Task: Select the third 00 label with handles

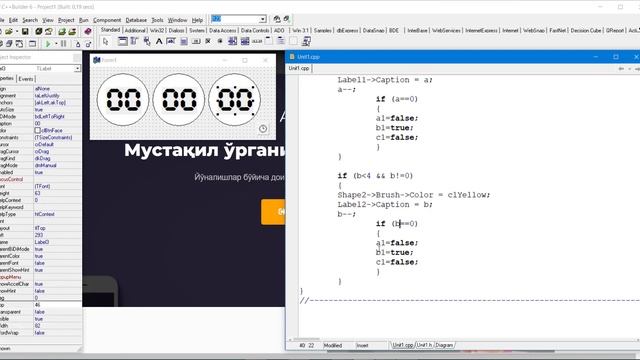Action: [235, 100]
